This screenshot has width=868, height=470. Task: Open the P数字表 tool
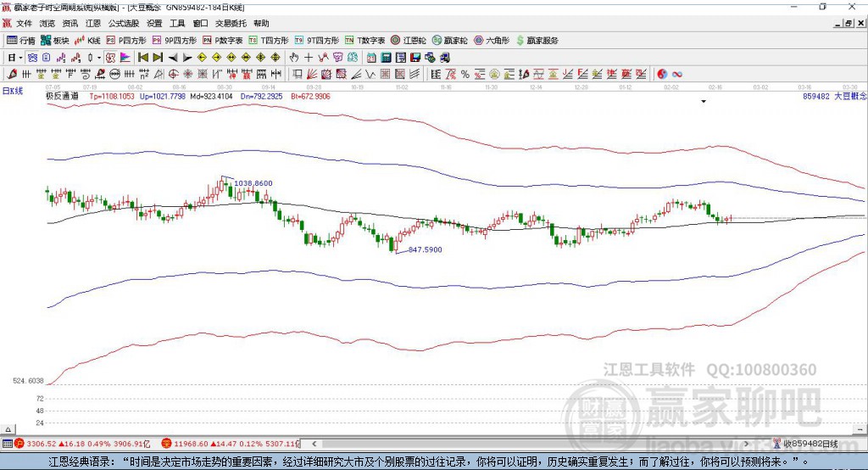223,41
